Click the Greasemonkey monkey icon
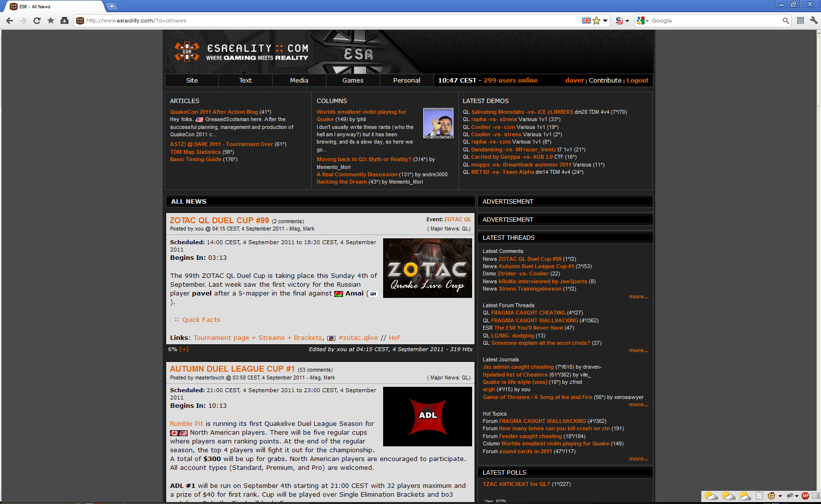Viewport: 821px width, 504px height. tap(771, 496)
